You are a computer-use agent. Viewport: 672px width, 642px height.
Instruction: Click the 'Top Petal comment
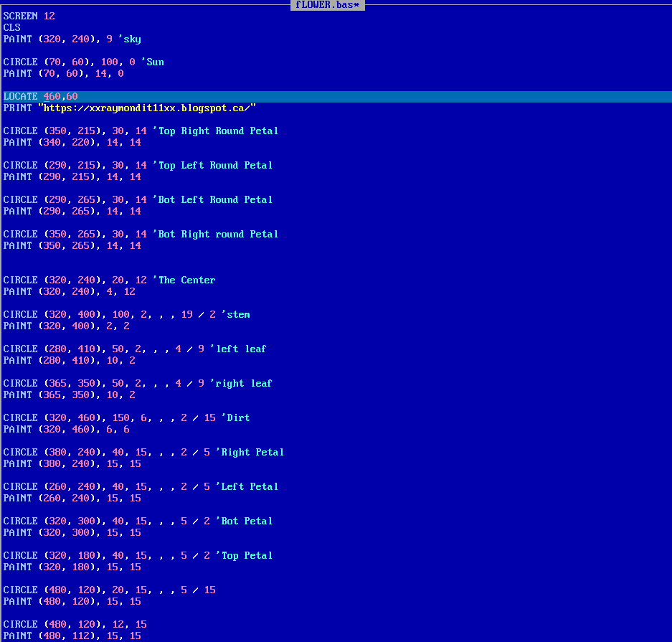[x=245, y=555]
